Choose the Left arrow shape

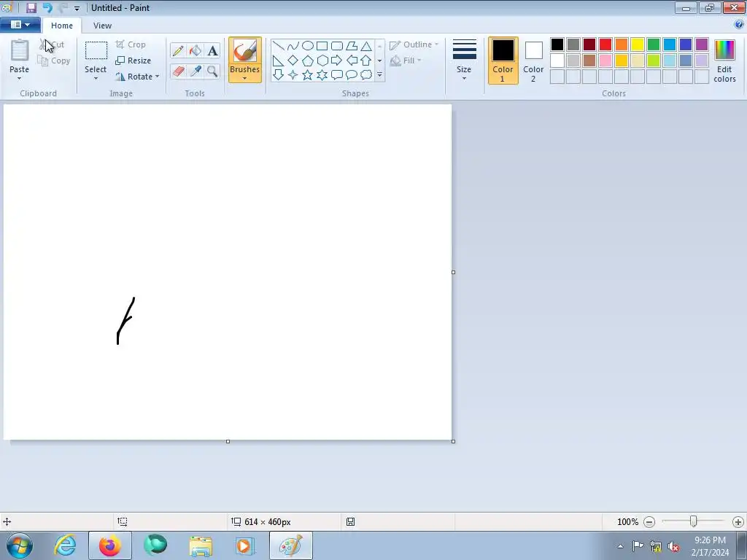(x=352, y=61)
